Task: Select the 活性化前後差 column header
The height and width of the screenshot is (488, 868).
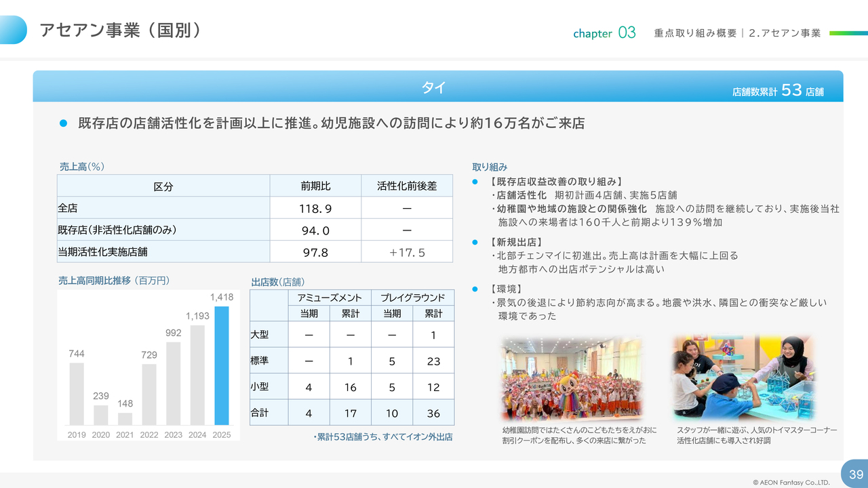Action: click(x=407, y=186)
